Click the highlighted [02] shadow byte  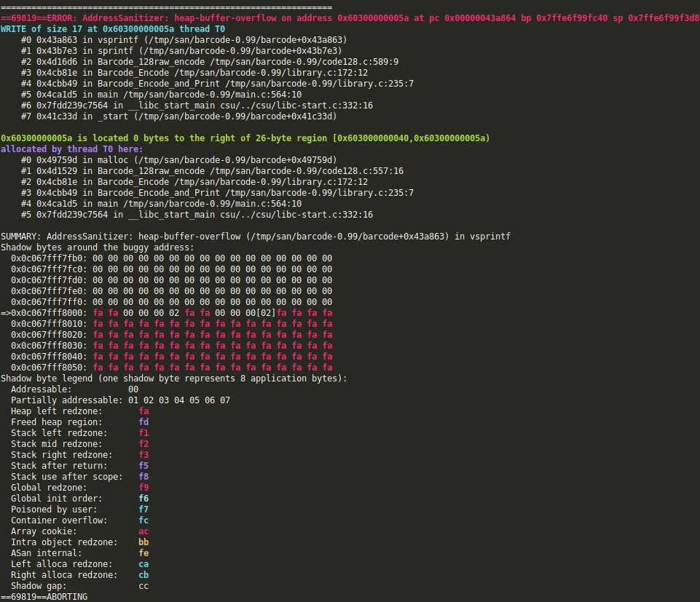coord(266,313)
